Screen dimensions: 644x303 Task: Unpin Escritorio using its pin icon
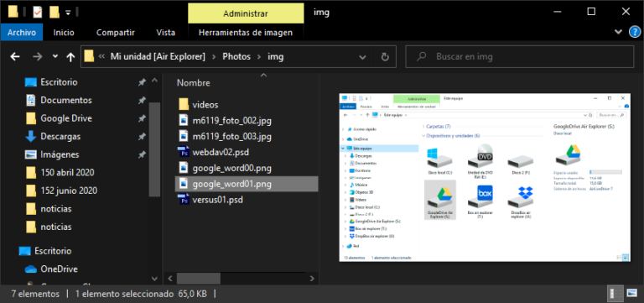point(142,82)
